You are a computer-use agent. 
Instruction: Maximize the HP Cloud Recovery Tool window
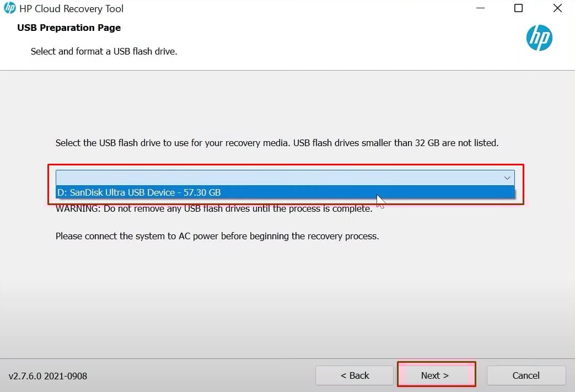[518, 8]
